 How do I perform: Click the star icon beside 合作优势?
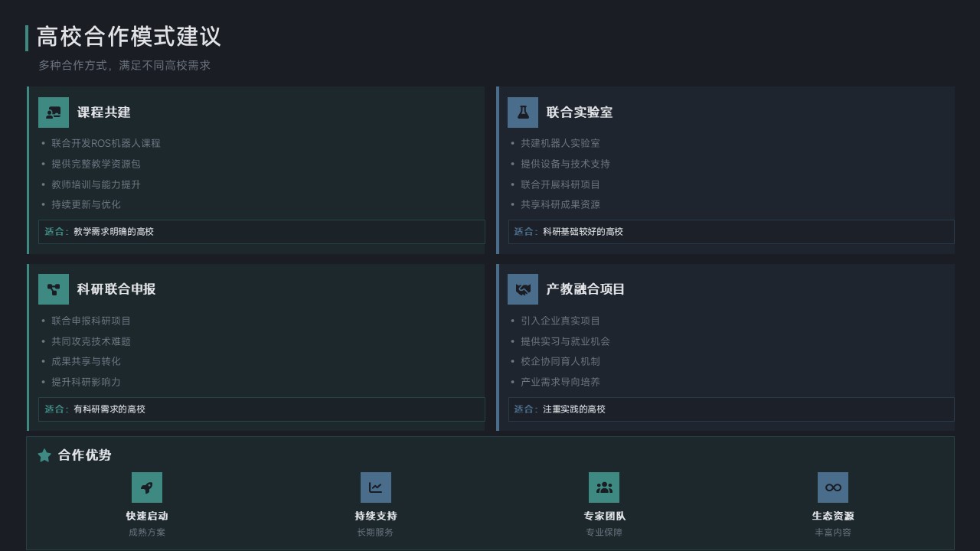(44, 455)
